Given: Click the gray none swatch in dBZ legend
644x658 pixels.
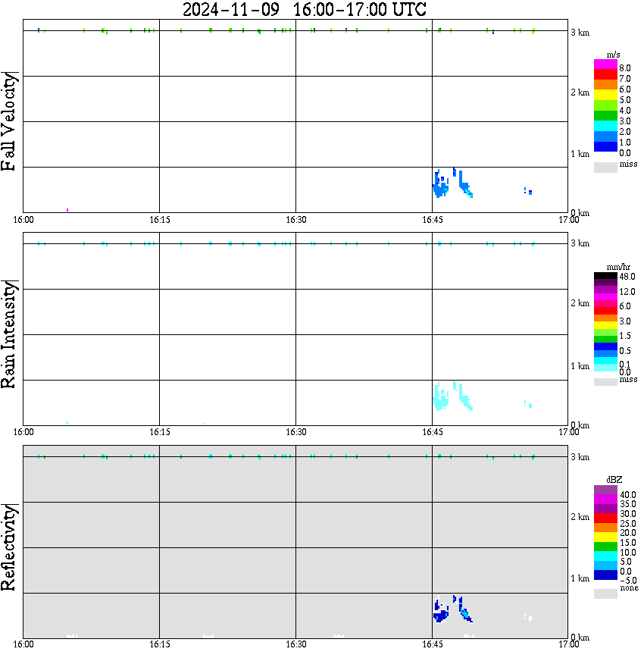Looking at the screenshot, I should coord(605,594).
